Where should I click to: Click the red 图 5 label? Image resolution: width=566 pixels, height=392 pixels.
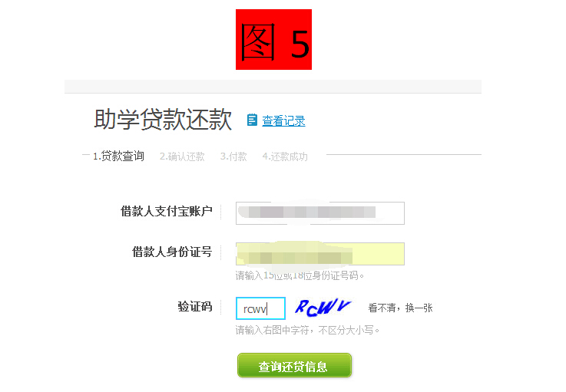(273, 39)
